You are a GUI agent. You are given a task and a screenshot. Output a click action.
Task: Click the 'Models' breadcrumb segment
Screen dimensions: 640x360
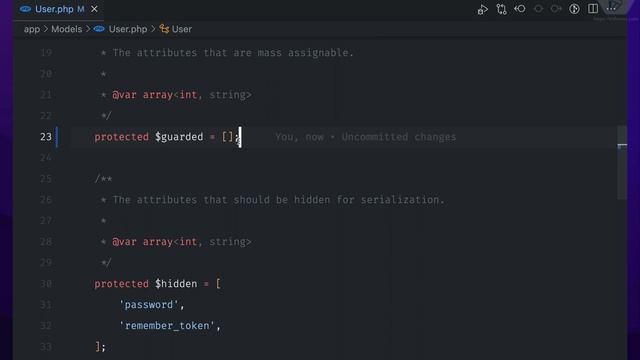tap(67, 29)
